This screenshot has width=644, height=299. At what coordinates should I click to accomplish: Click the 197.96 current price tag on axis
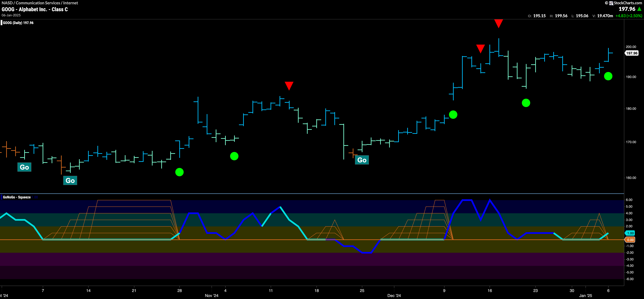pyautogui.click(x=631, y=53)
